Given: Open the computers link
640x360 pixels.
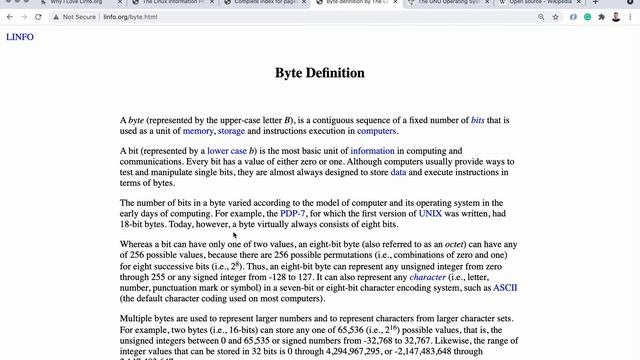Looking at the screenshot, I should point(376,131).
